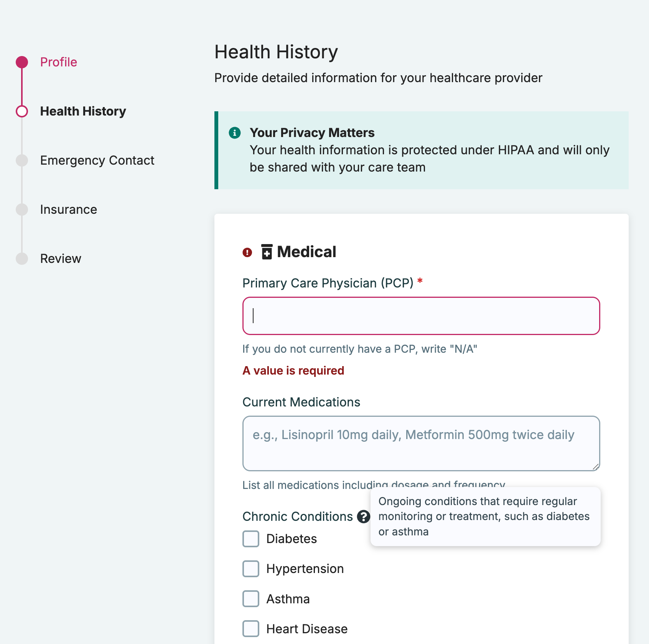Go to the Profile step
Screen dimensions: 649x644
59,62
